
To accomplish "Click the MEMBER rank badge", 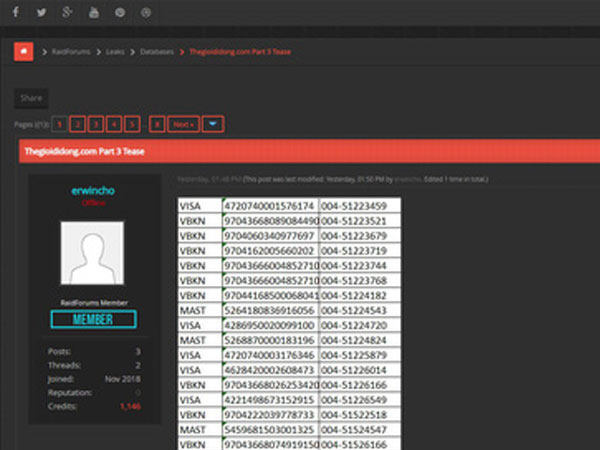I will pos(93,319).
